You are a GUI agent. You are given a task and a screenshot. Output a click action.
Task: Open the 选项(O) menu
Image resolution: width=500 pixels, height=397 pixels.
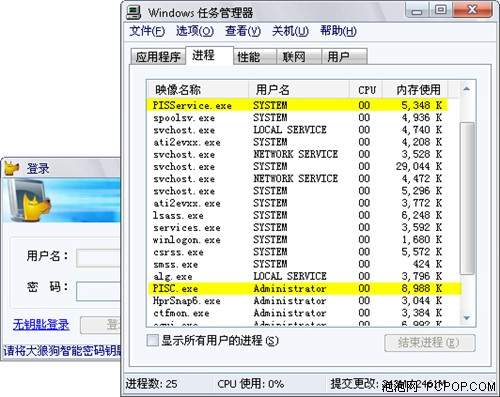click(195, 31)
